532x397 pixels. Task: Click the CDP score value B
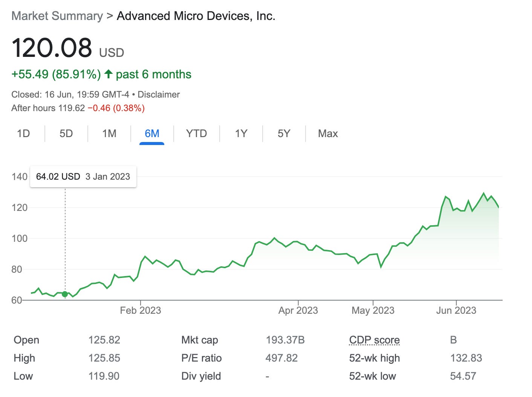point(454,340)
